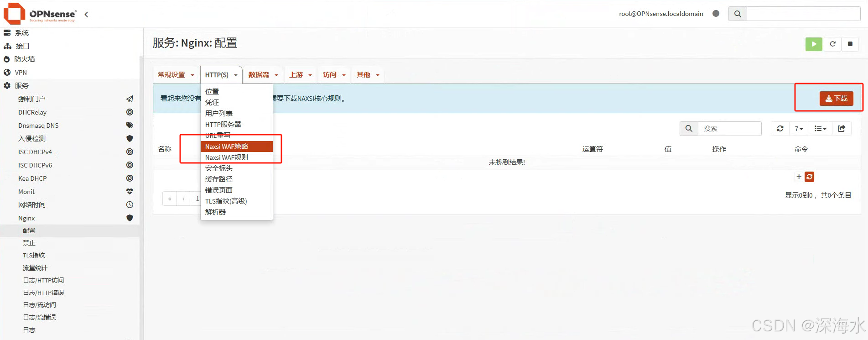Select 缓存路径 from the menu
Image resolution: width=868 pixels, height=340 pixels.
tap(237, 179)
